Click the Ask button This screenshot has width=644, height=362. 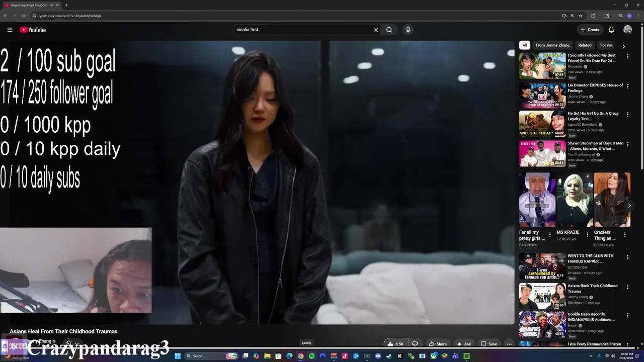[x=464, y=344]
